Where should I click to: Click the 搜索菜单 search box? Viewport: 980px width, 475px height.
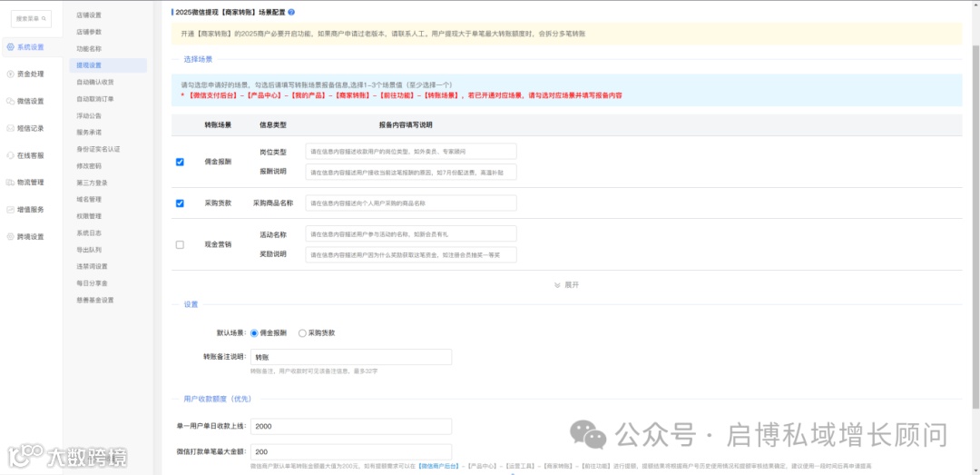pyautogui.click(x=31, y=19)
